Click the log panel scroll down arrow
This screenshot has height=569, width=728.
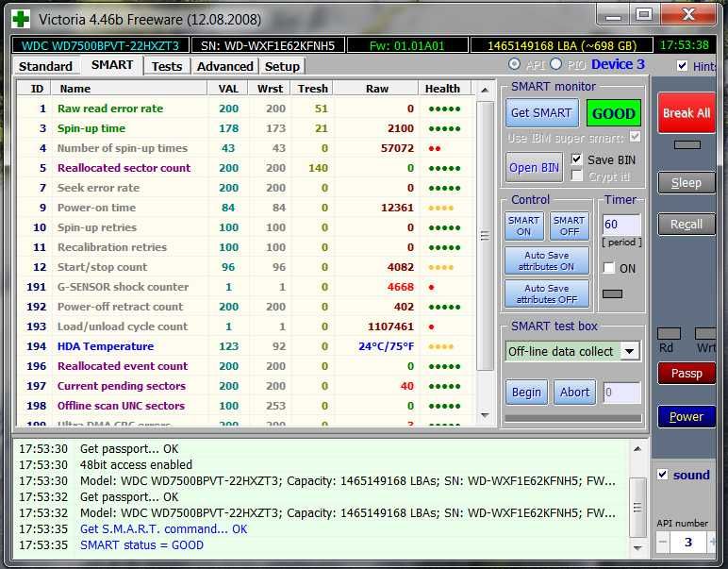click(637, 548)
